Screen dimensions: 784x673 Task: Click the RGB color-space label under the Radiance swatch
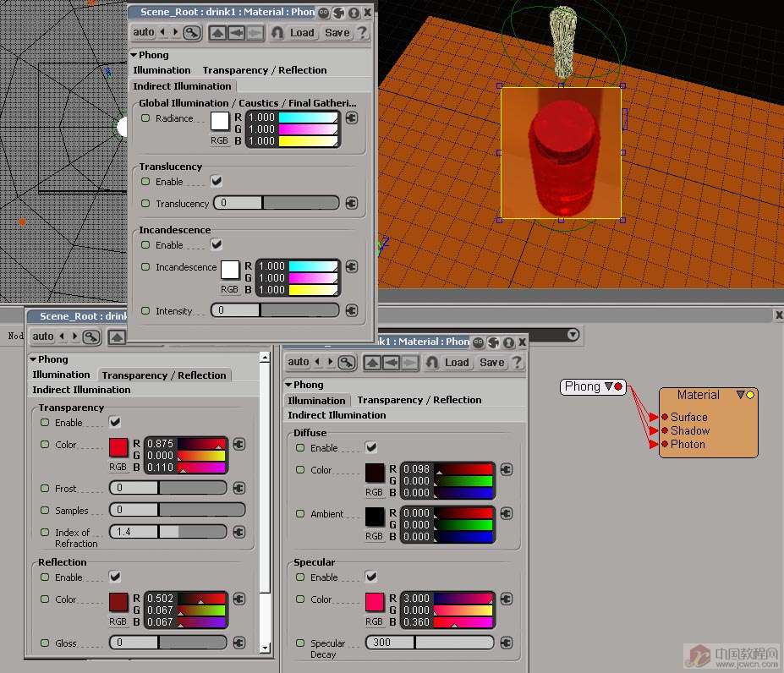pos(219,140)
